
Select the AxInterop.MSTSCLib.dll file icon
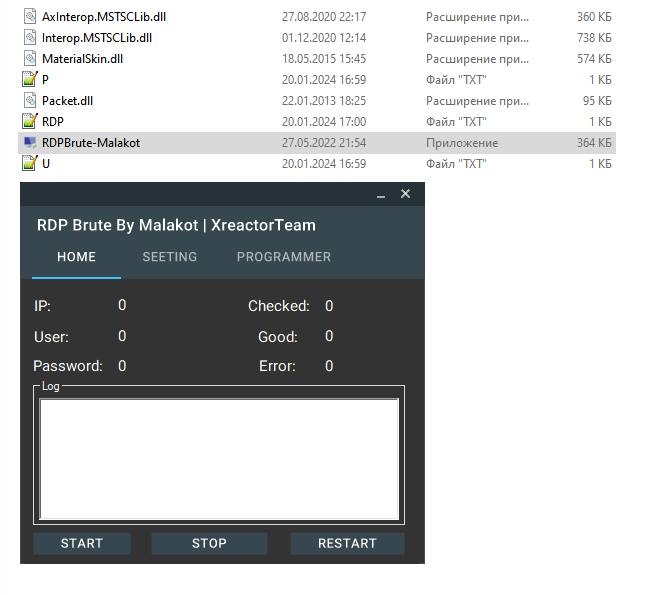[x=30, y=17]
